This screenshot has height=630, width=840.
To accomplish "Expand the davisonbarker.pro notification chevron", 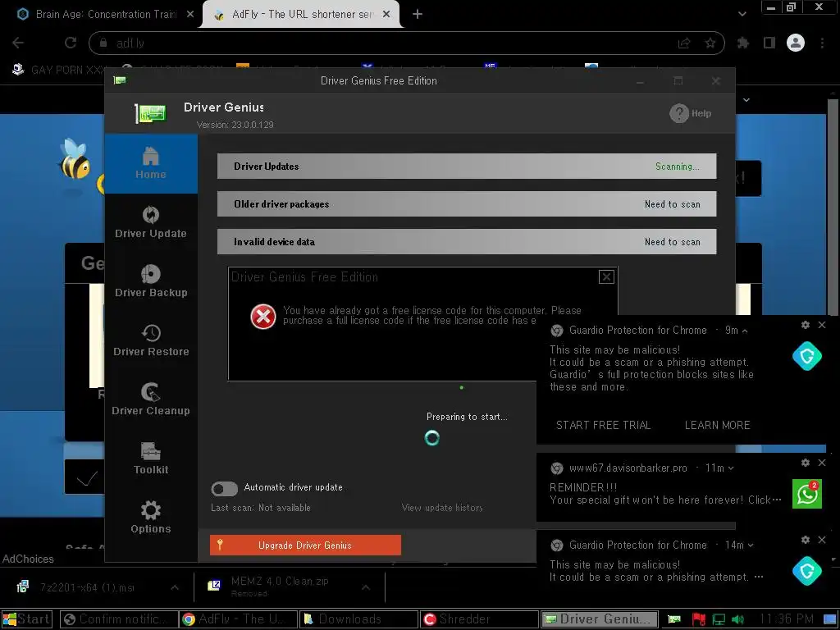I will click(731, 468).
